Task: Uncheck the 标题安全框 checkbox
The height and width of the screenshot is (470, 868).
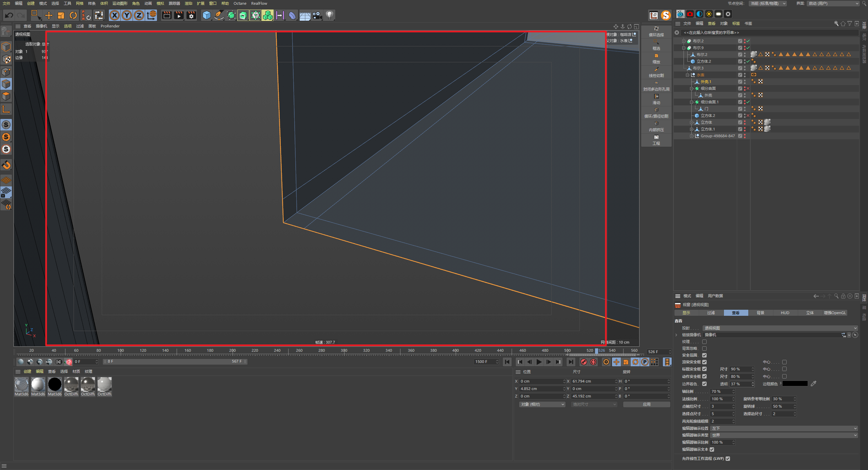Action: [x=704, y=369]
